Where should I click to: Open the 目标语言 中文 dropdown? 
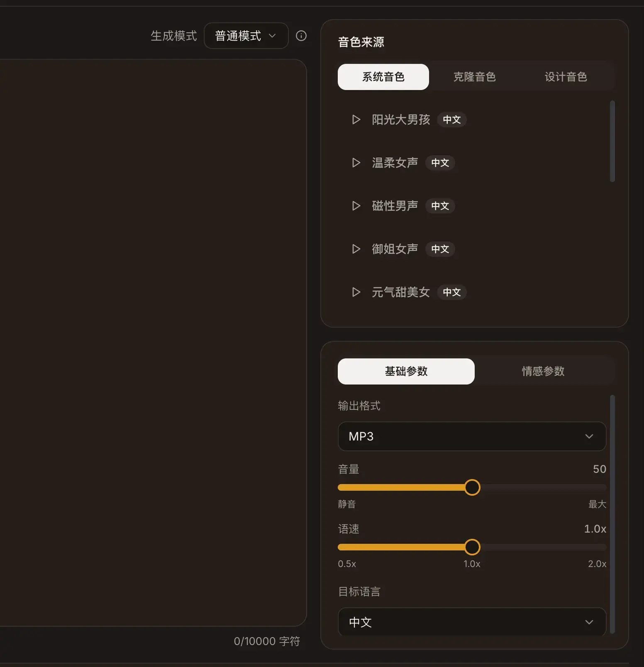[x=472, y=622]
